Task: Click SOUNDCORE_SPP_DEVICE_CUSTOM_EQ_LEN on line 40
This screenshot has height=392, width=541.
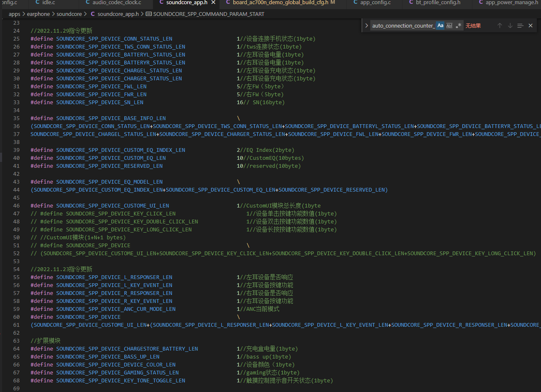Action: (x=111, y=158)
